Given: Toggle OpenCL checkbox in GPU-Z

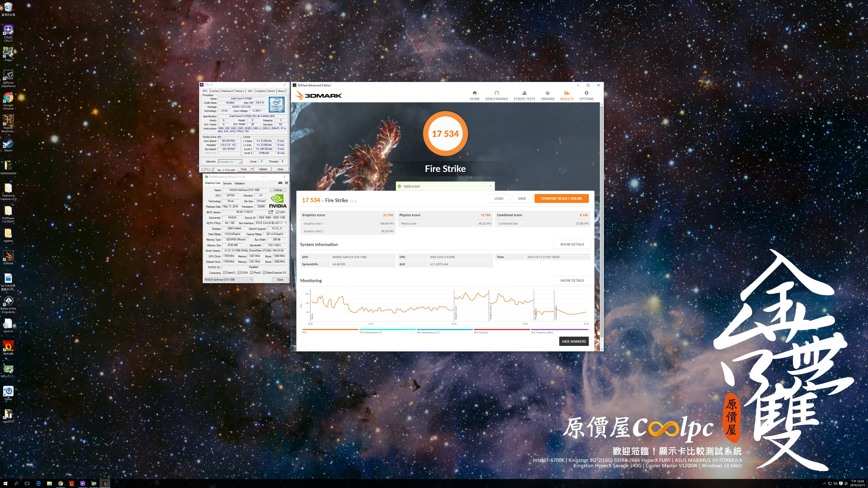Looking at the screenshot, I should coord(225,273).
